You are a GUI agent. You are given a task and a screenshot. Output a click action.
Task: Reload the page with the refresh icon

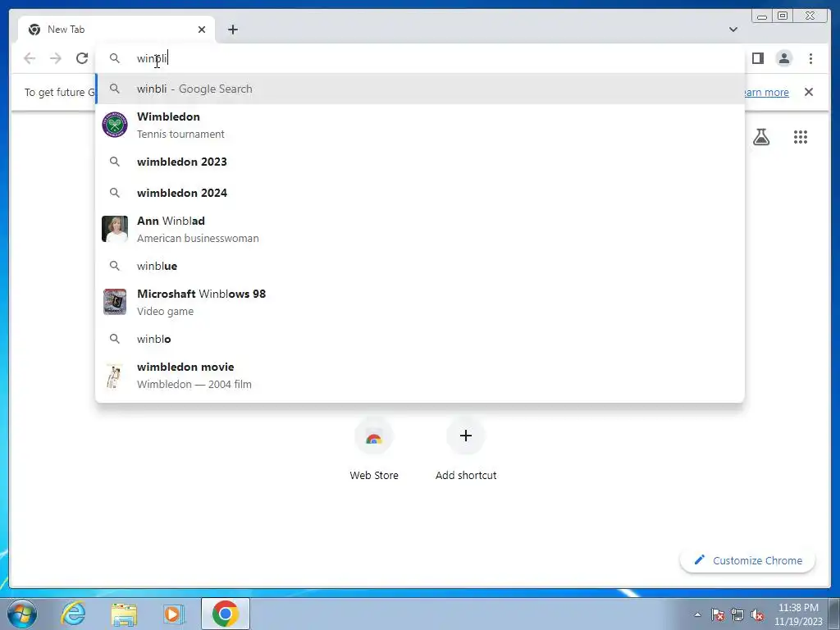point(82,58)
